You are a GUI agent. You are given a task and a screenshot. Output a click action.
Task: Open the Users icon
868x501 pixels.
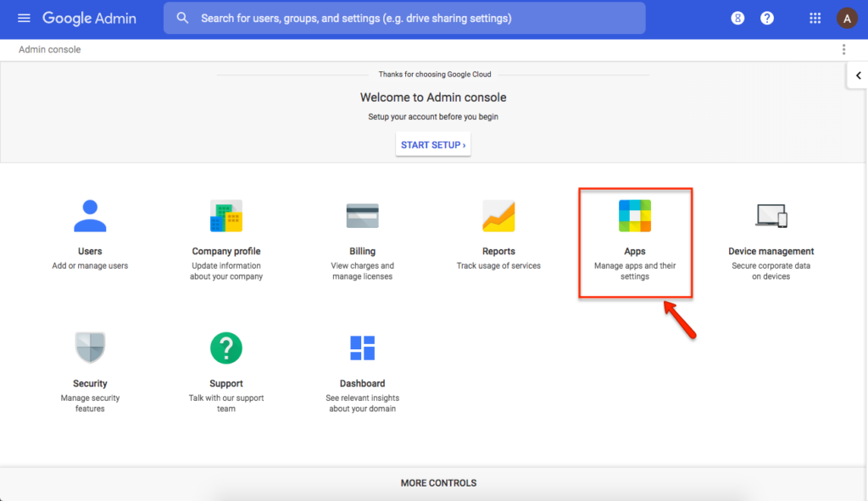pyautogui.click(x=90, y=216)
